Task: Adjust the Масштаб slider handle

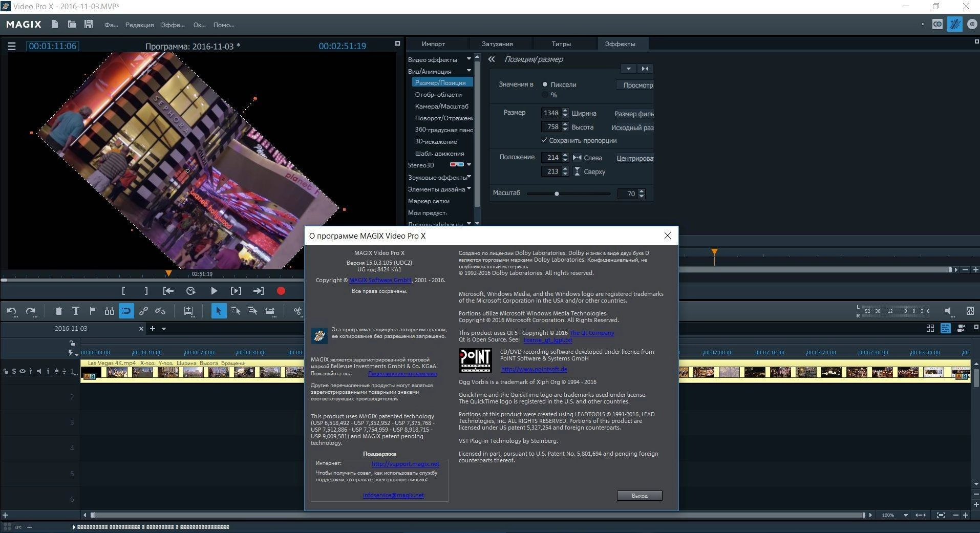Action: (557, 194)
